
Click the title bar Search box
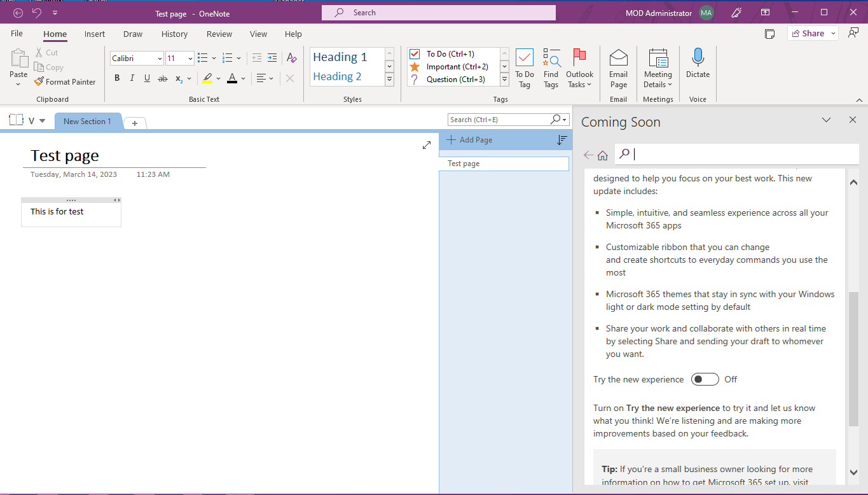tap(439, 13)
